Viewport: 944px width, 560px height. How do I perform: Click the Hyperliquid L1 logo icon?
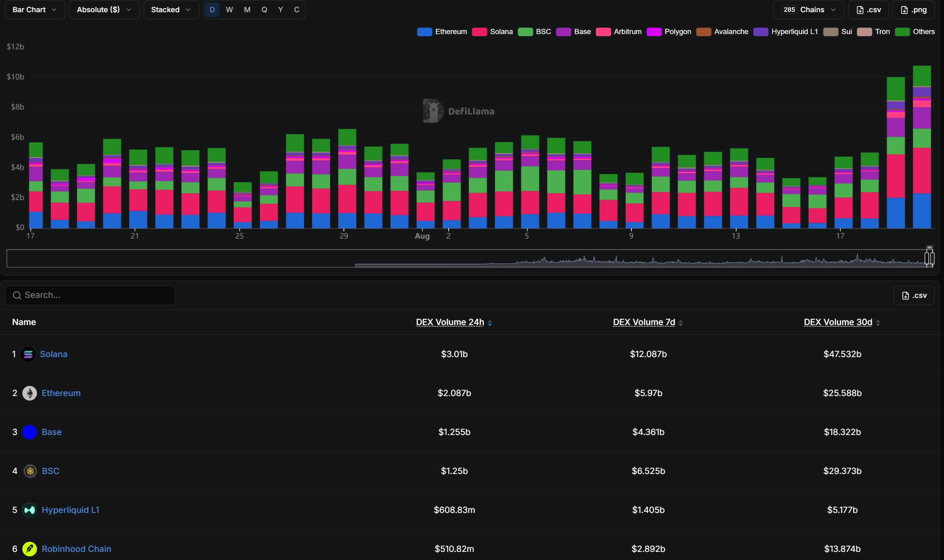tap(30, 510)
